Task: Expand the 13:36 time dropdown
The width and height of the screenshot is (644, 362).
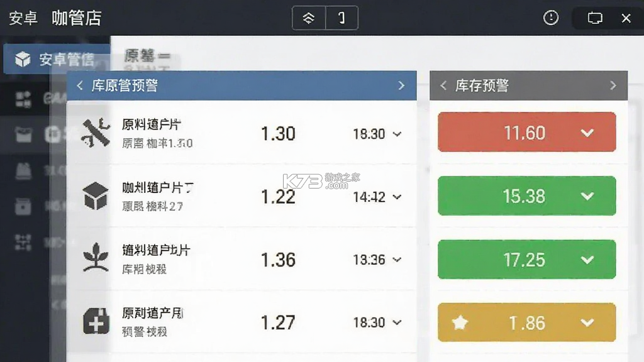Action: tap(397, 260)
